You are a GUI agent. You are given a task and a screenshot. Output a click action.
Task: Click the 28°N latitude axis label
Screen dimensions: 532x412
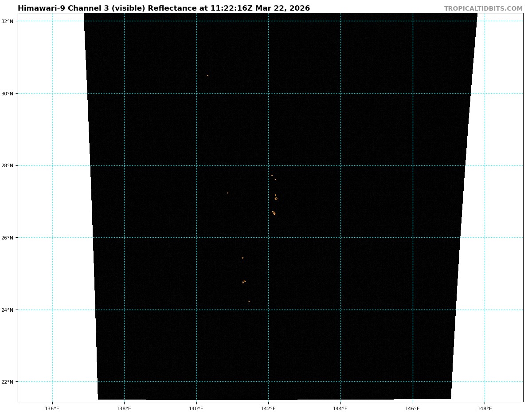click(9, 166)
